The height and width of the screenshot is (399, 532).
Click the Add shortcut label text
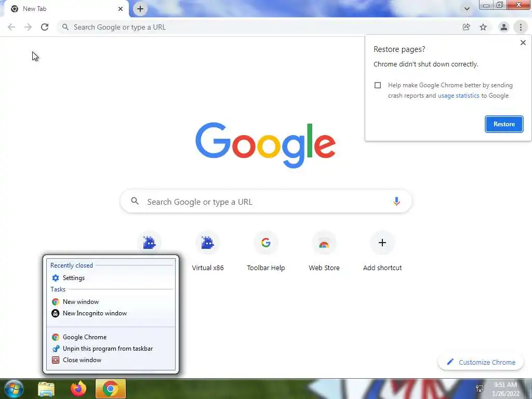coord(382,268)
